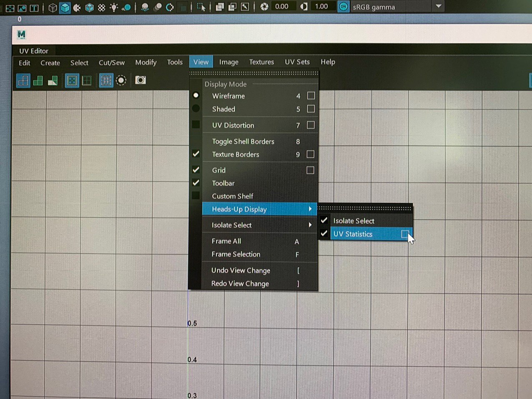Click the UV Editor shaded shells toolbar icon
The height and width of the screenshot is (399, 532).
coord(38,81)
